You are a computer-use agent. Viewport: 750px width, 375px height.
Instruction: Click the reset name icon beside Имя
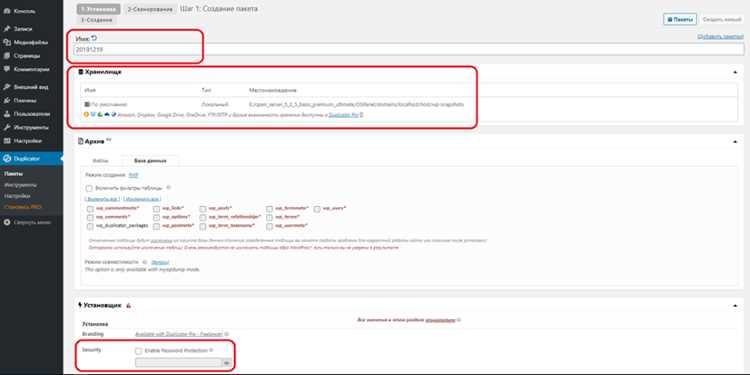[x=94, y=38]
